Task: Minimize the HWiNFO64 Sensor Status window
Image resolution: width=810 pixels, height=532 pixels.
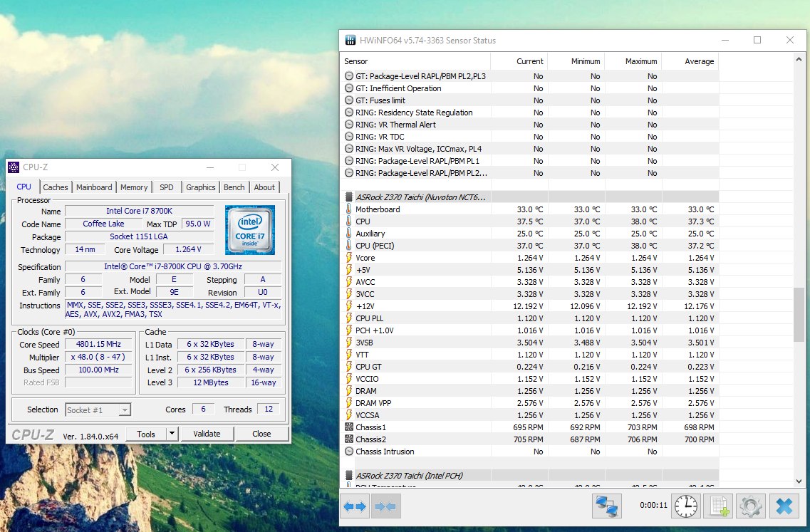Action: pyautogui.click(x=725, y=41)
